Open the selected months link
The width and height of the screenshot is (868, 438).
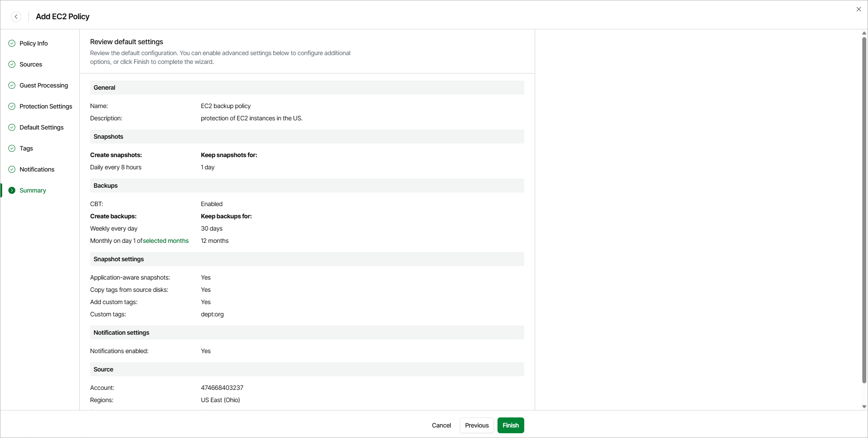(166, 241)
